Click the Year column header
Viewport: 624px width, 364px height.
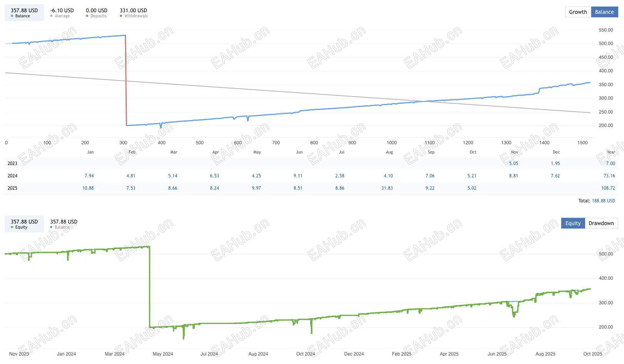click(x=611, y=152)
